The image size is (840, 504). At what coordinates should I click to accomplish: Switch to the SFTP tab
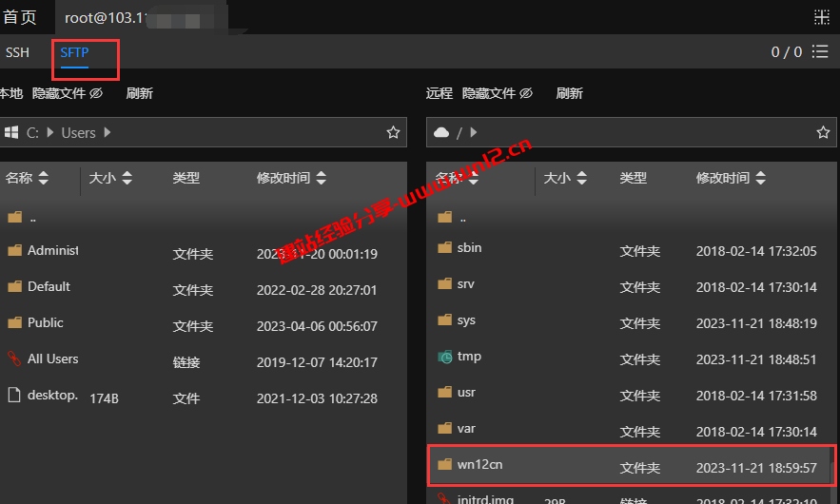74,52
